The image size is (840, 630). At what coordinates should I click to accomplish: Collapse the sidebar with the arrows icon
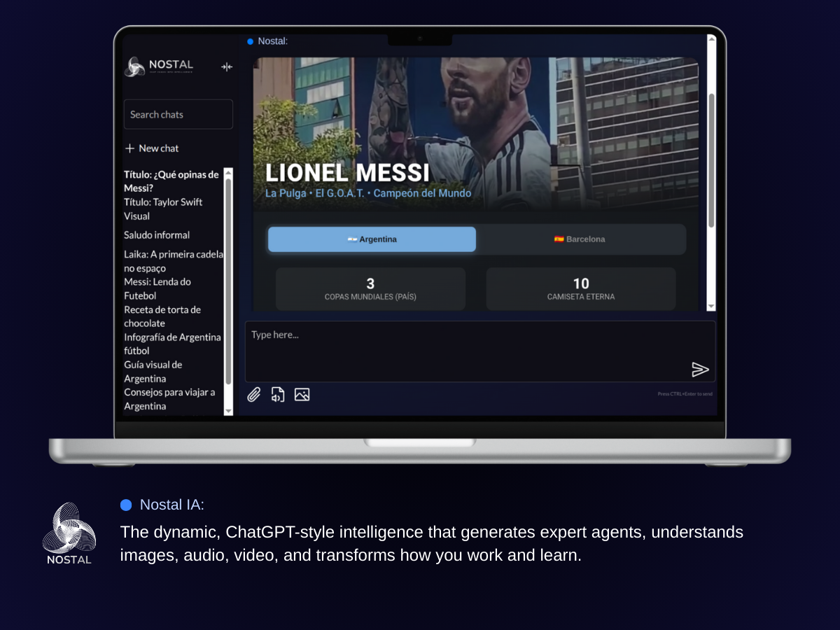(x=227, y=67)
